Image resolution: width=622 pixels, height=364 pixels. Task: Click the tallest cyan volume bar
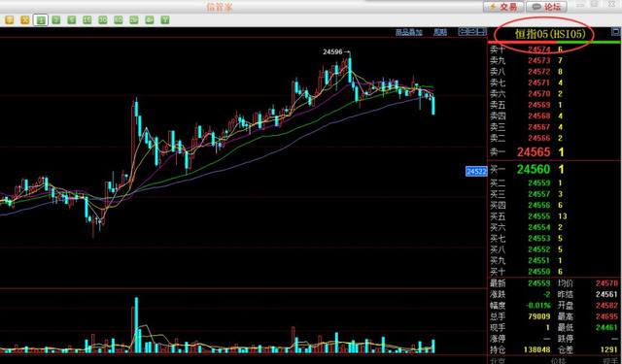coord(136,325)
